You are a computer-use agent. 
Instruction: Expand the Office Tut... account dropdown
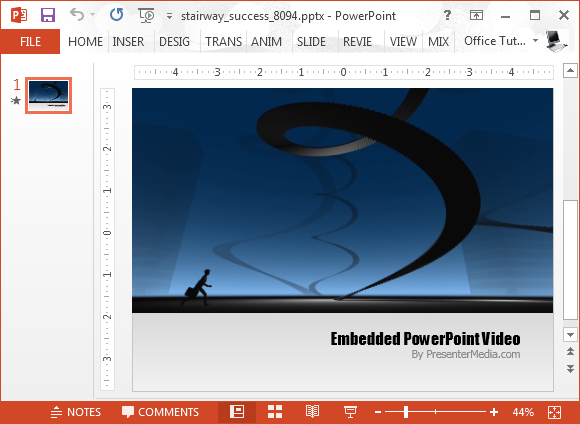click(535, 40)
